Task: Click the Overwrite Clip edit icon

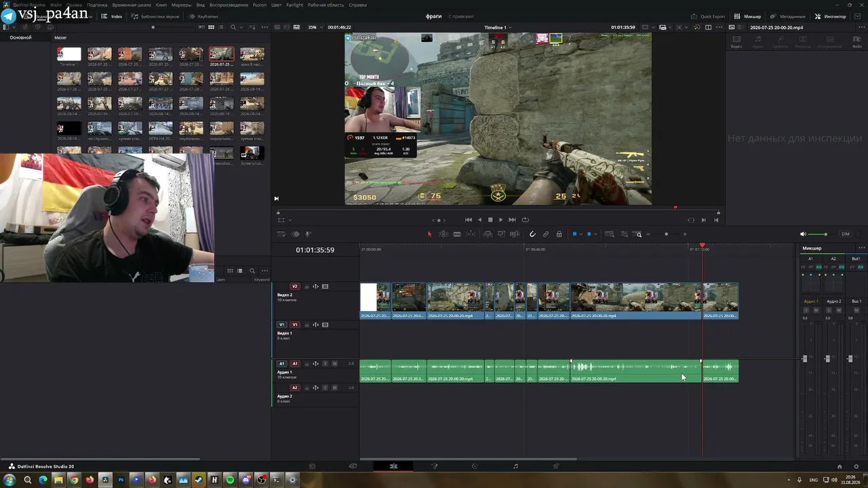Action: 501,234
